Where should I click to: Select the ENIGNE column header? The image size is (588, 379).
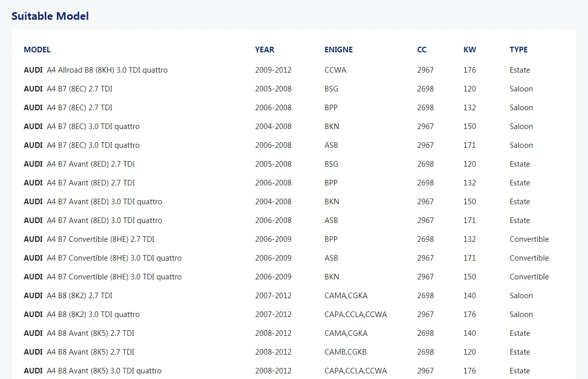tap(339, 50)
